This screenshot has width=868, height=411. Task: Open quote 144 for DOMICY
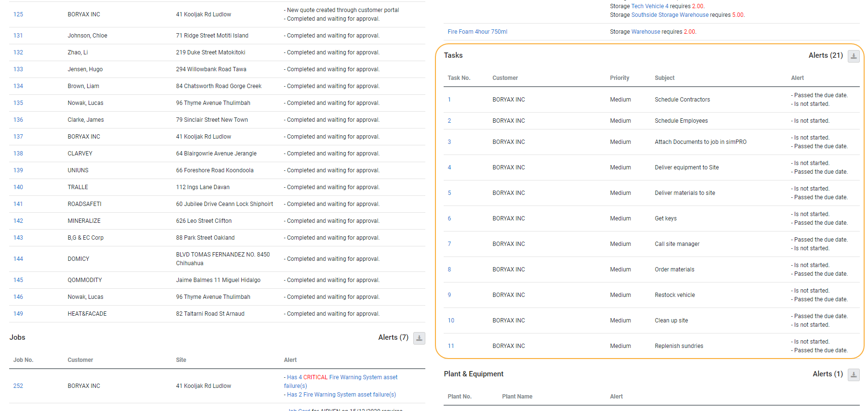tap(18, 259)
